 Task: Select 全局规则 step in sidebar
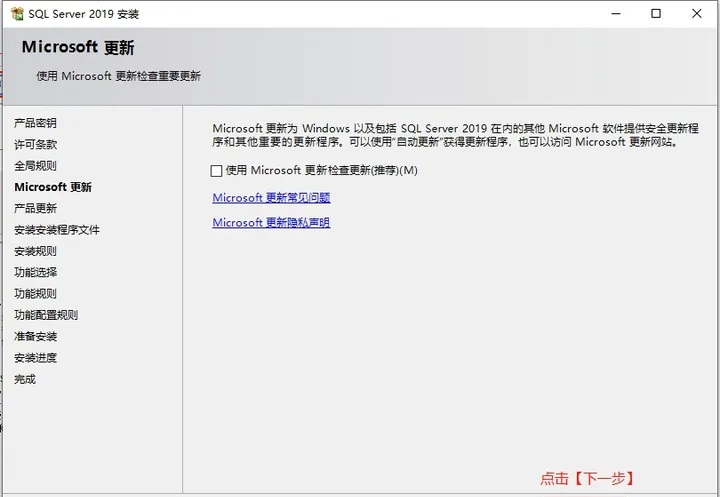[x=35, y=166]
